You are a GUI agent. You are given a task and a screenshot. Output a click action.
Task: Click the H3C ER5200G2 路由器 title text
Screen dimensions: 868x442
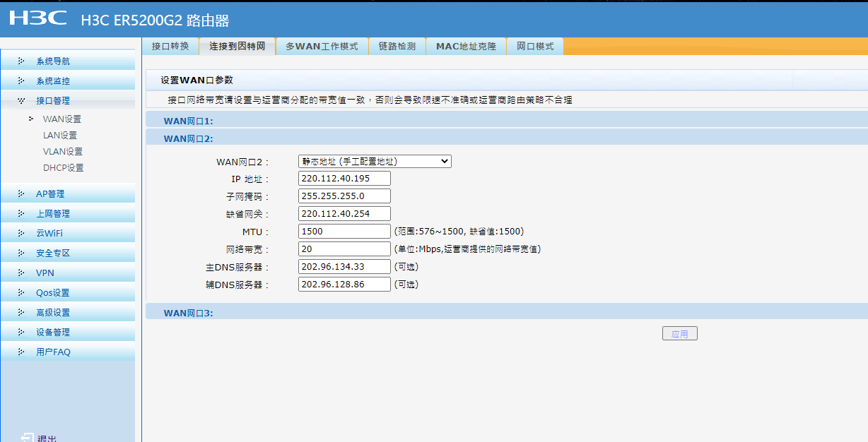(x=155, y=20)
